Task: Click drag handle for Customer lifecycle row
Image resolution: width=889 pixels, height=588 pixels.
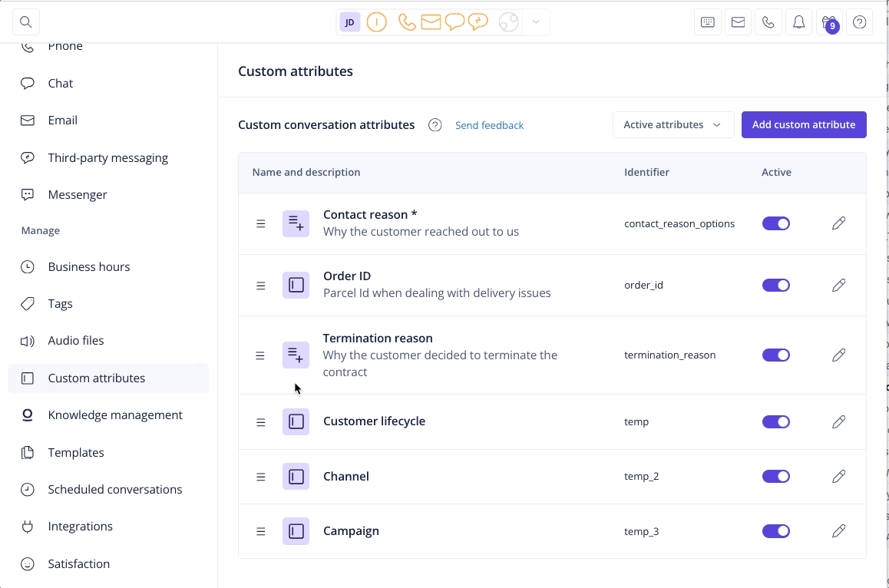Action: pyautogui.click(x=260, y=422)
